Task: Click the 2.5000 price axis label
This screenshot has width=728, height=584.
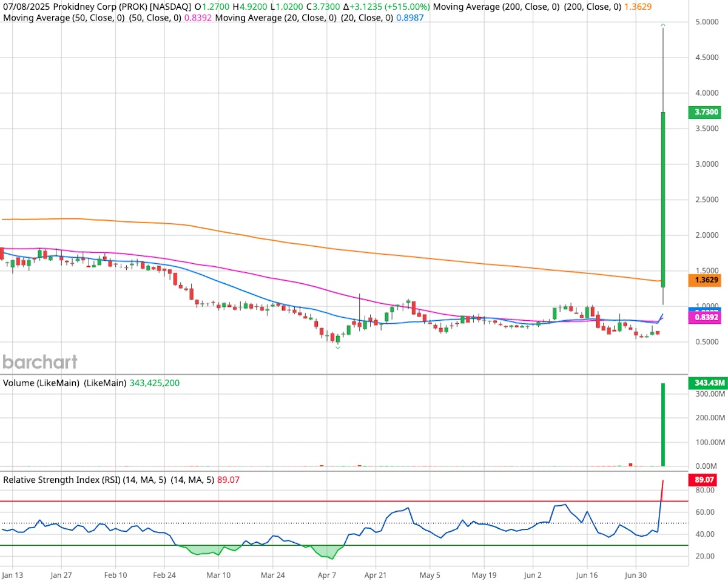Action: pyautogui.click(x=707, y=200)
